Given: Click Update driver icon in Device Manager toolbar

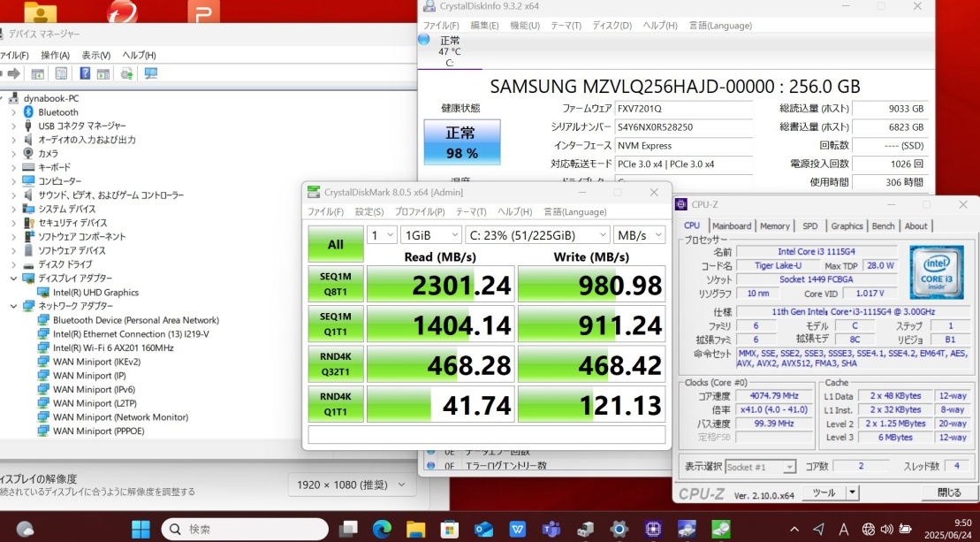Looking at the screenshot, I should (x=127, y=73).
